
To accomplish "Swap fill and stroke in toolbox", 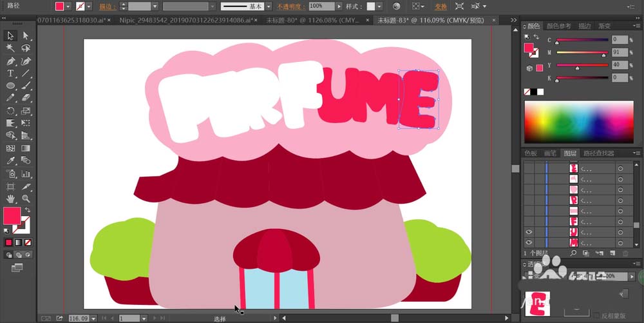I will click(28, 210).
